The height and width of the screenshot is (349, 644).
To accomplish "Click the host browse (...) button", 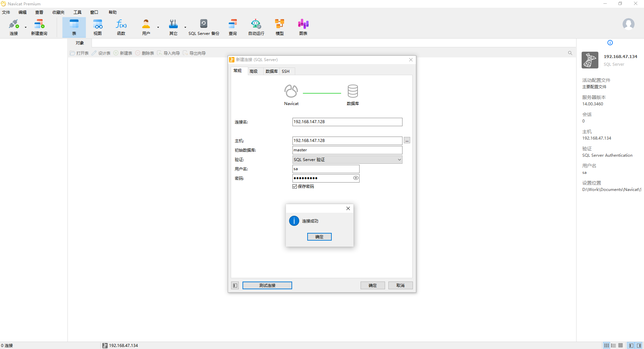I will [x=407, y=141].
